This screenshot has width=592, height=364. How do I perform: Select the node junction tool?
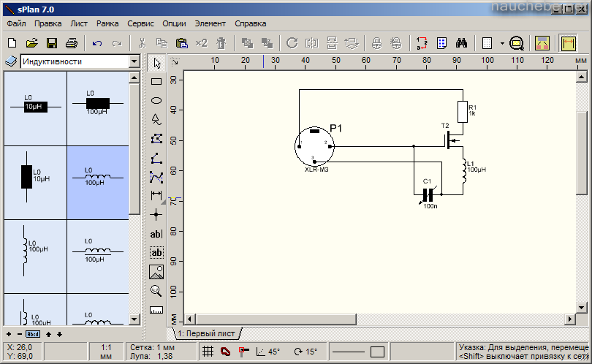[x=156, y=215]
